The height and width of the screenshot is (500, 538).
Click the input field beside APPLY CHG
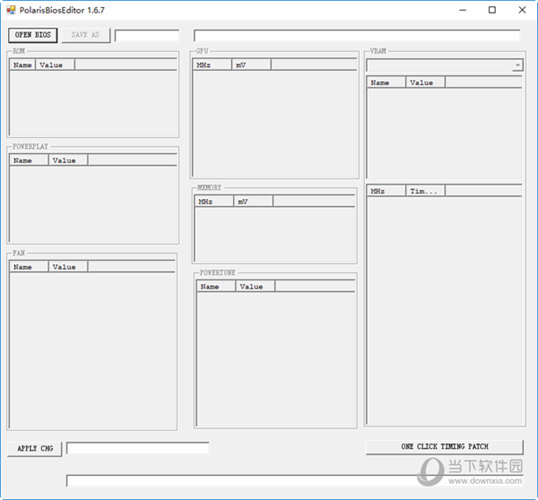137,448
